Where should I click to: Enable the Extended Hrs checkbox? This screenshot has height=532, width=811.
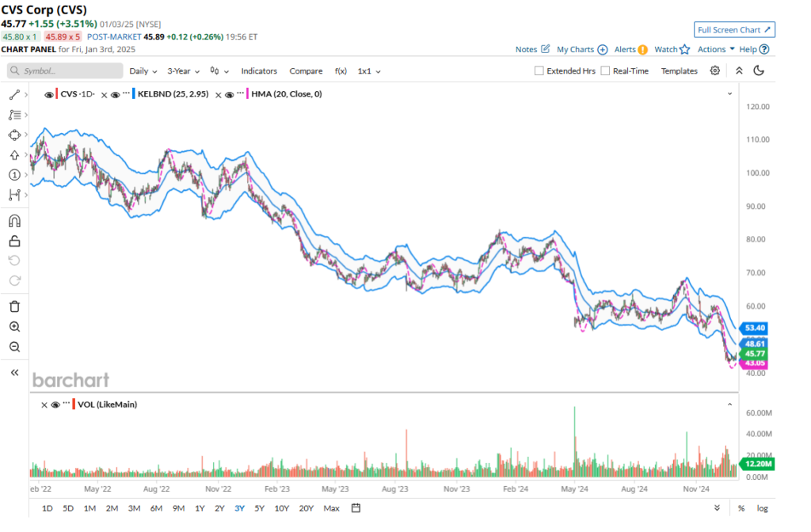(539, 71)
